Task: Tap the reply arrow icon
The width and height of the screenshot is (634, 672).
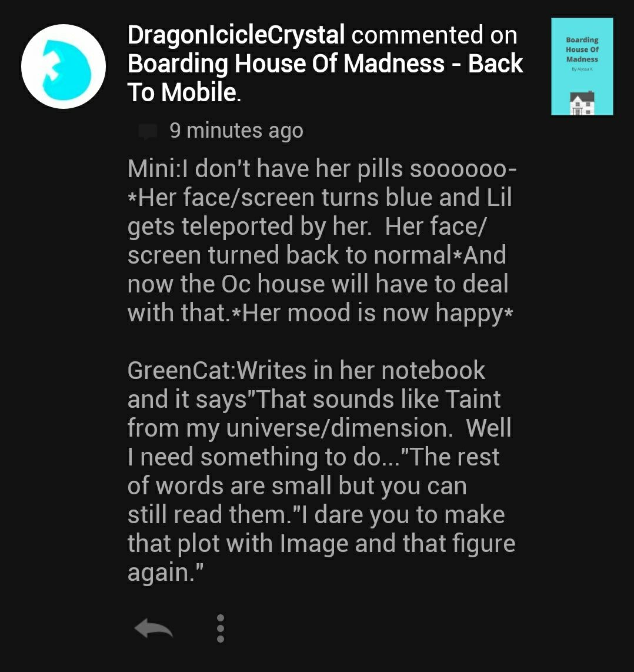Action: [154, 628]
